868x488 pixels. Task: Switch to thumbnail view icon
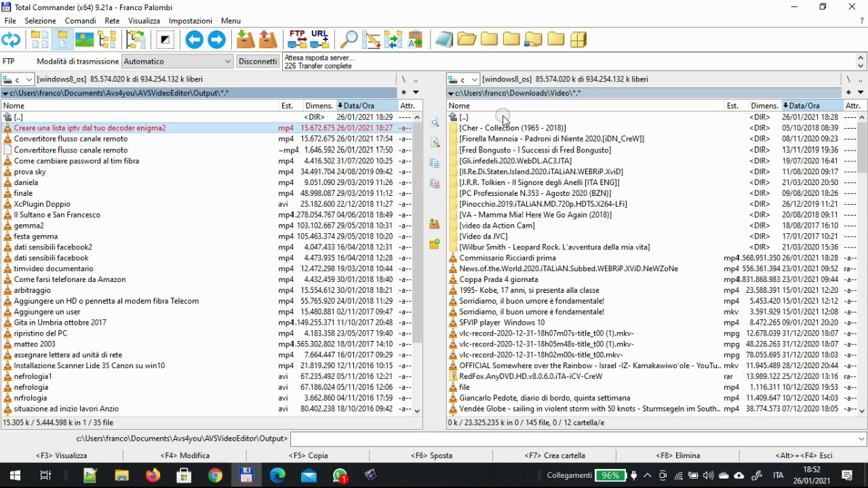point(84,40)
